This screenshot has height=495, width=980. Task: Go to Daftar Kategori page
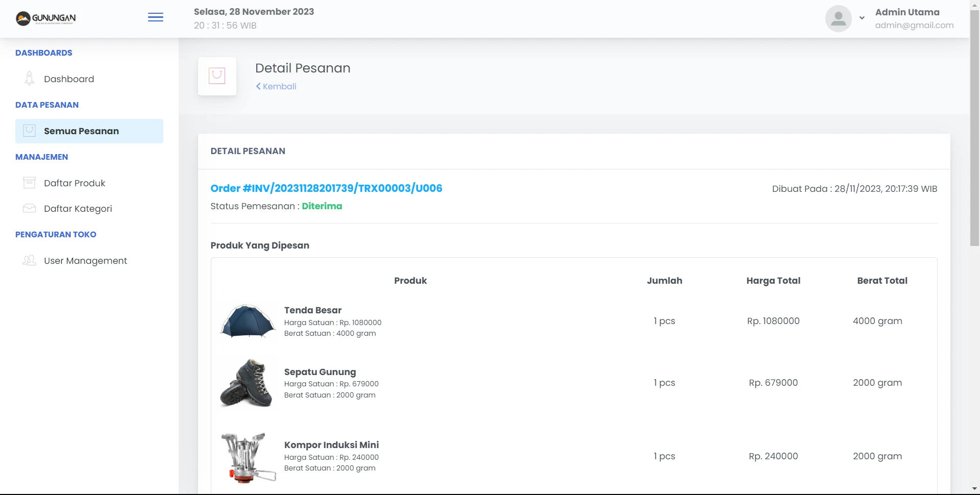(78, 209)
